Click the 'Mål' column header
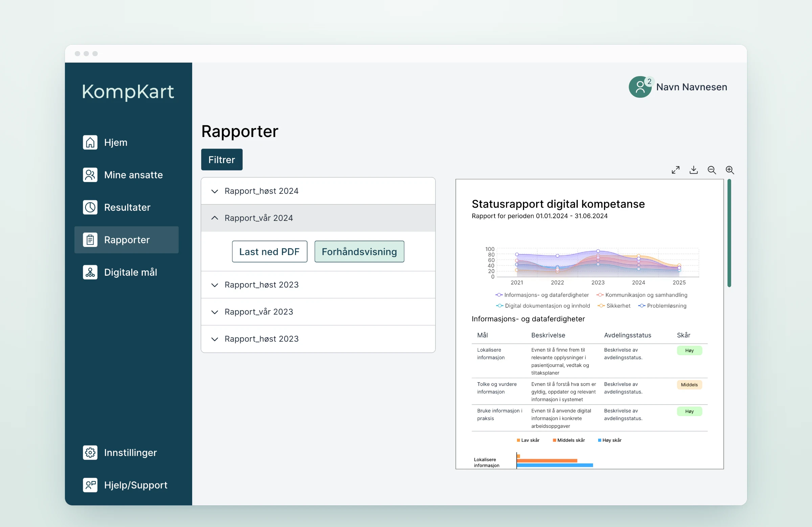 482,335
